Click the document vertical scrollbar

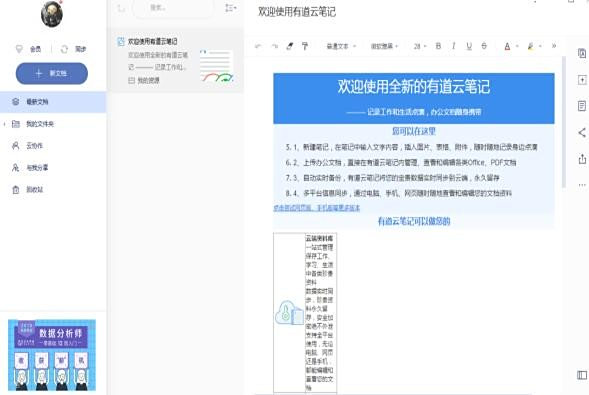click(564, 122)
